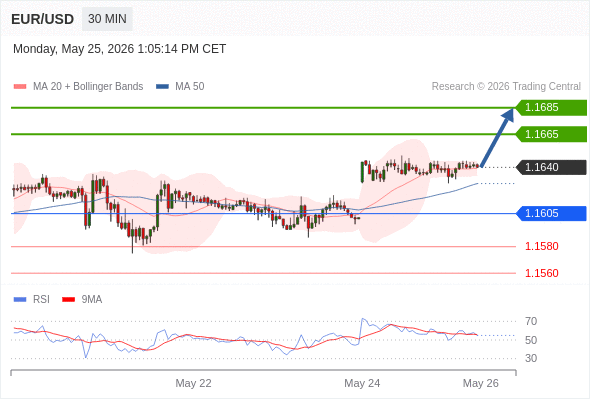Click the blue RSI legend swatch

pos(20,300)
